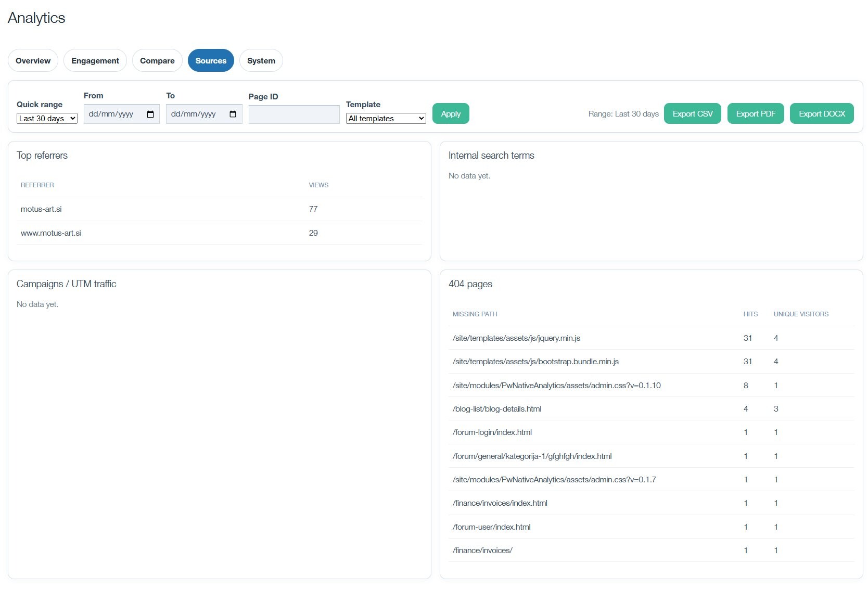868x589 pixels.
Task: Click the jquery.min.js 404 path row
Action: click(516, 338)
